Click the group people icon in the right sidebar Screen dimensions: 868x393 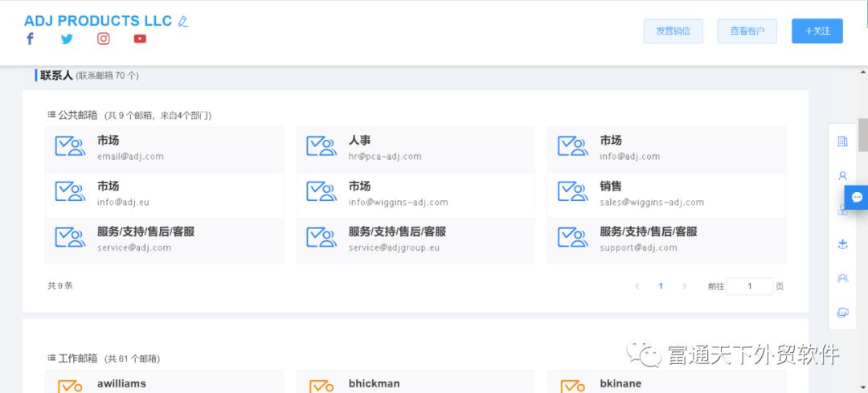pos(842,278)
